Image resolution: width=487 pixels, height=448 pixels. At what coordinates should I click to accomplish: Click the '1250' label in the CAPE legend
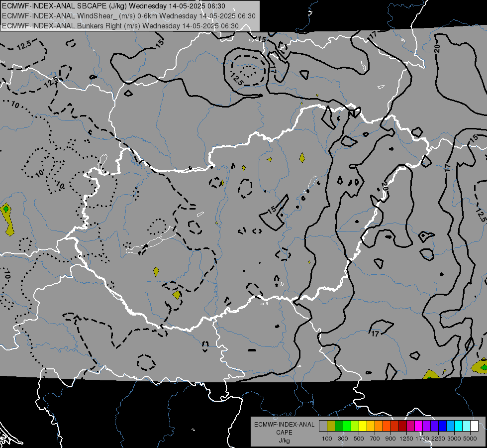point(406,439)
